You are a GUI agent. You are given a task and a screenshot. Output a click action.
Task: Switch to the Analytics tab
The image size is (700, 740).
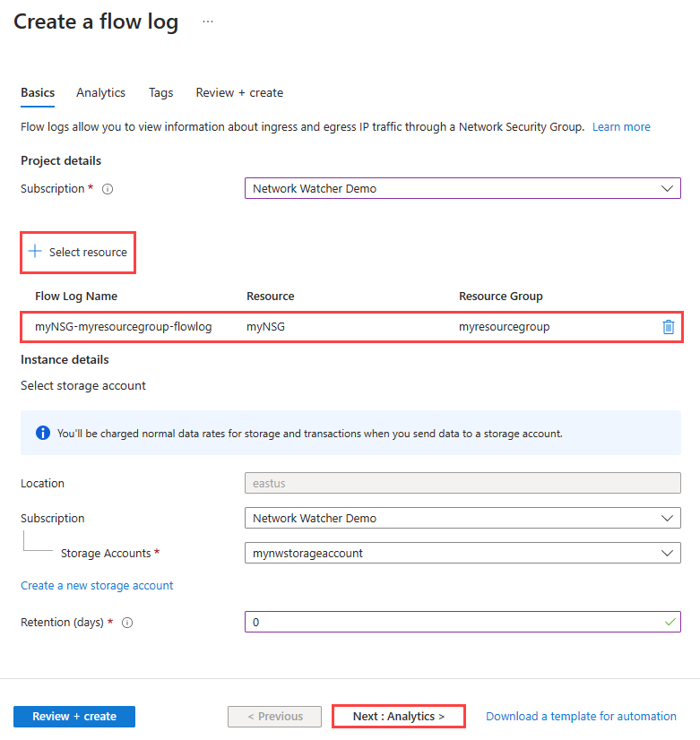coord(100,93)
